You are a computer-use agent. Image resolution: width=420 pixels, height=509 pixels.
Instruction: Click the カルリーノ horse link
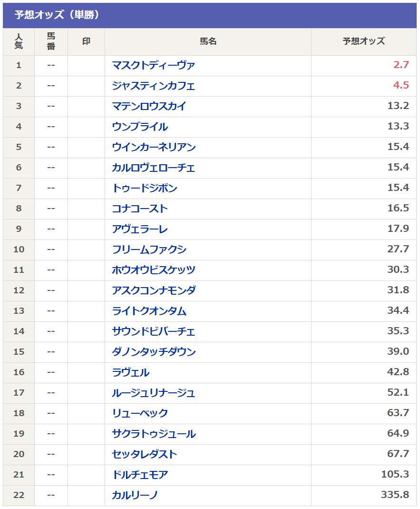click(x=135, y=495)
